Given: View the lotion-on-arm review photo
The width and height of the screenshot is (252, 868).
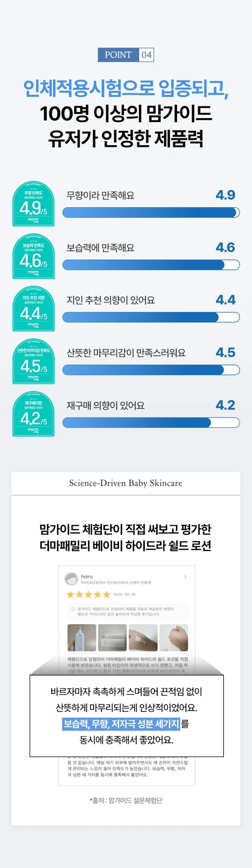Looking at the screenshot, I should [143, 638].
